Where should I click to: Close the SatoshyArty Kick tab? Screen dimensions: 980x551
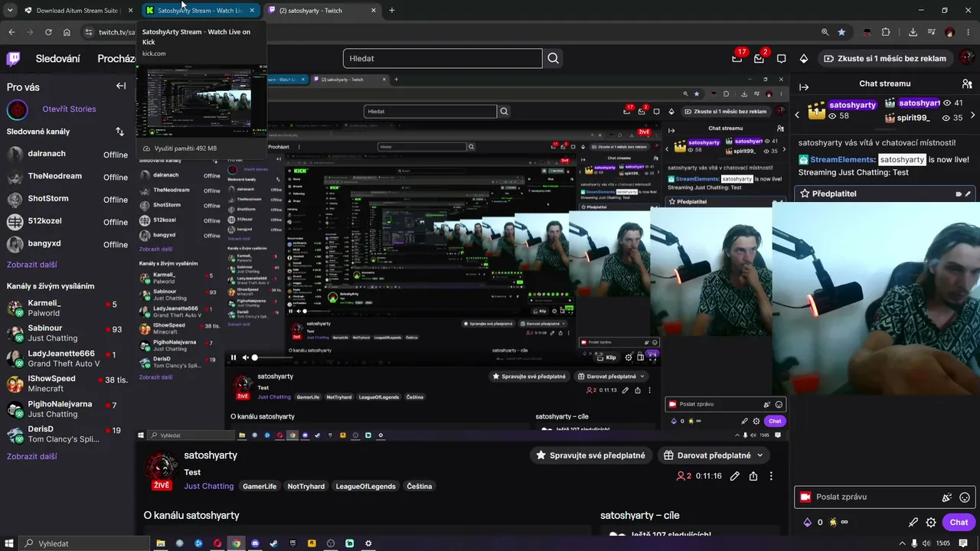pyautogui.click(x=252, y=11)
